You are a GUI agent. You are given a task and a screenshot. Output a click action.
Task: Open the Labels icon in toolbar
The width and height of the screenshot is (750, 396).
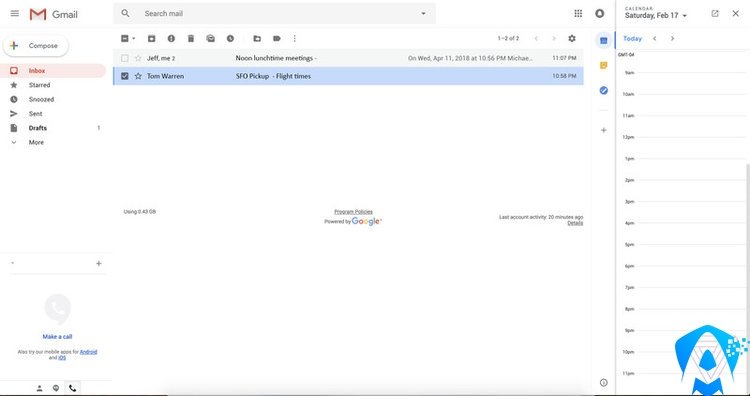276,38
